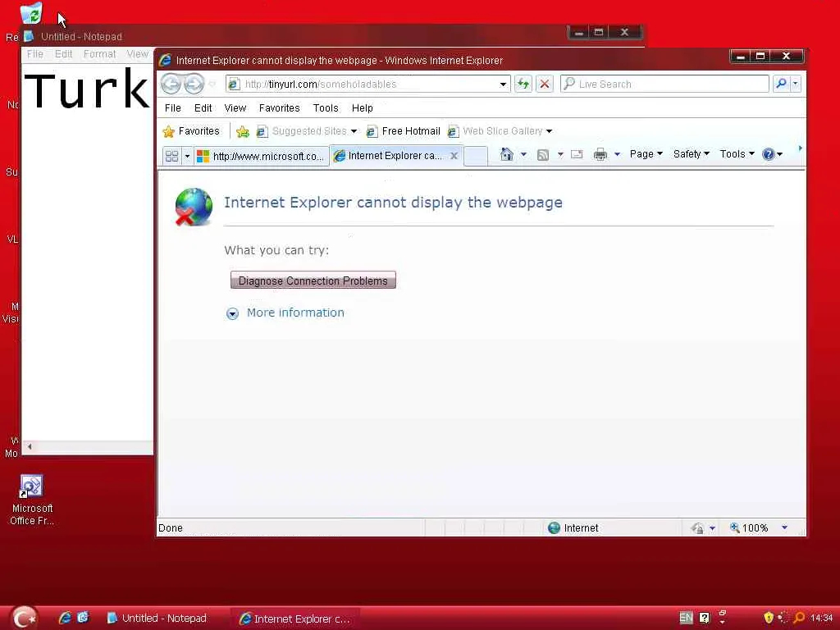Open the Safety dropdown menu

tap(691, 154)
